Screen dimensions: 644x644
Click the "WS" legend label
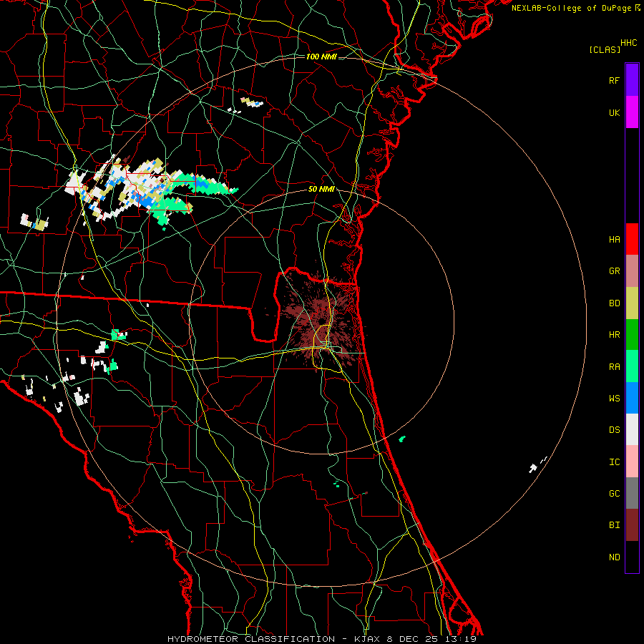click(614, 399)
